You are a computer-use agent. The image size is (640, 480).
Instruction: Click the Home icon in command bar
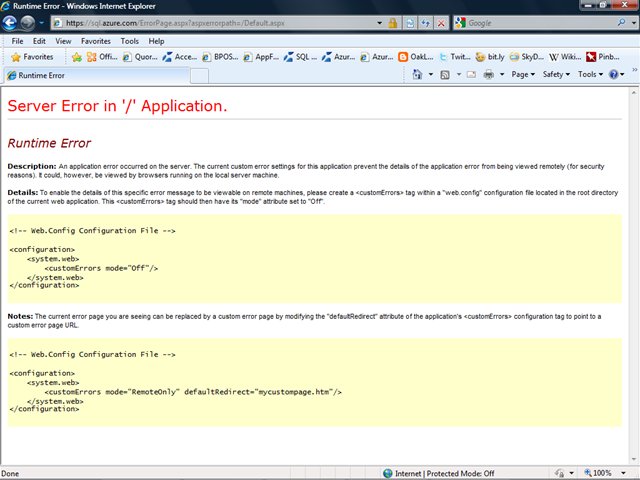pos(419,74)
